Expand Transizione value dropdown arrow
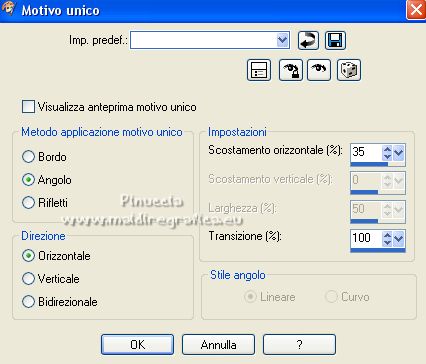The height and width of the screenshot is (364, 426). [399, 239]
